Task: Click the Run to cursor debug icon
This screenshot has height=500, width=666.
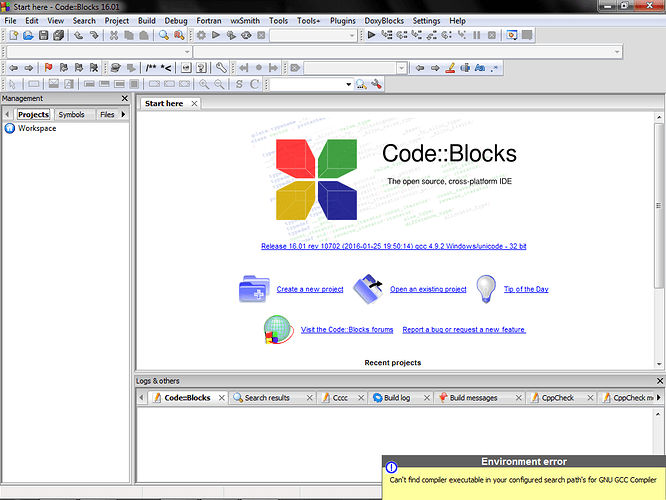Action: [387, 35]
